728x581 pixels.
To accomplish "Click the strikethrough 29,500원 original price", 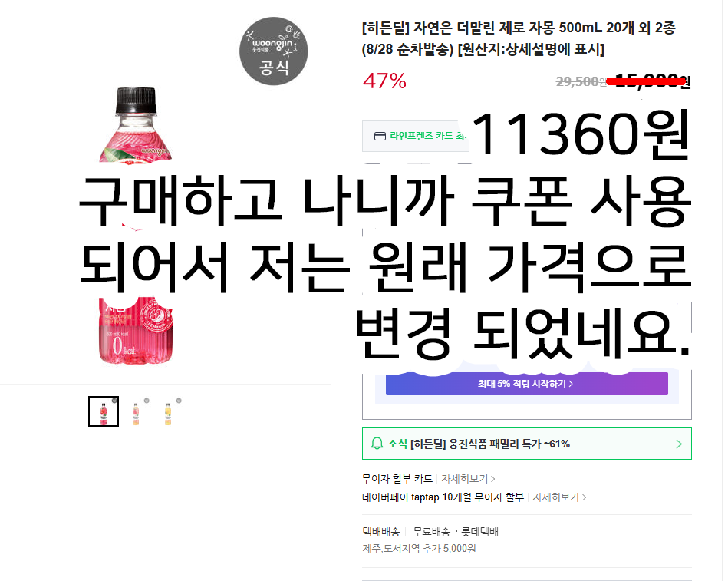I will [581, 82].
